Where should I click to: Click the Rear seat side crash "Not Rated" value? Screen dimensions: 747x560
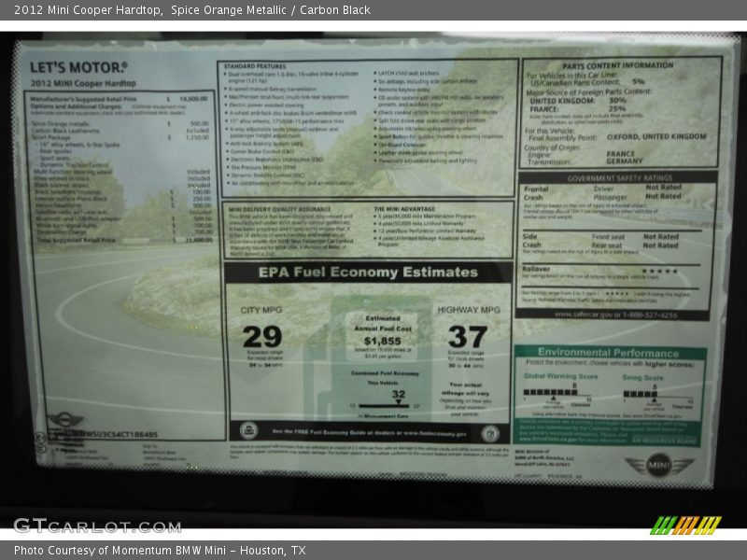click(660, 245)
